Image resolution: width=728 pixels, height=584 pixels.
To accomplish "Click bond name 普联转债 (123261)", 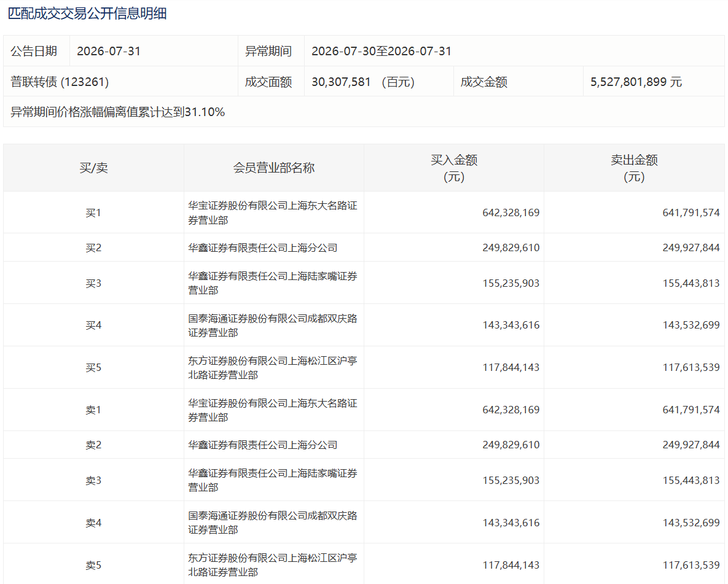I will 60,82.
